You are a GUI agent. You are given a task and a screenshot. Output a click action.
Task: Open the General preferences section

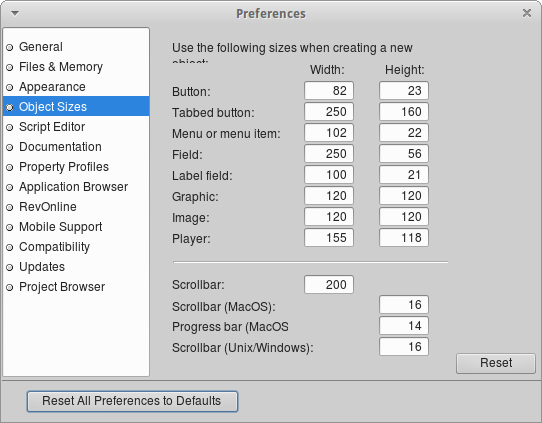point(76,47)
